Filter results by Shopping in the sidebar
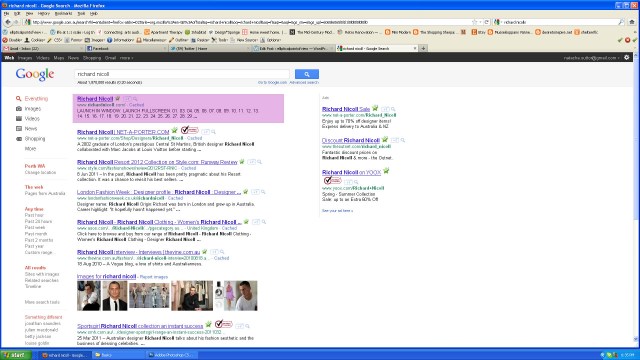 tap(35, 139)
